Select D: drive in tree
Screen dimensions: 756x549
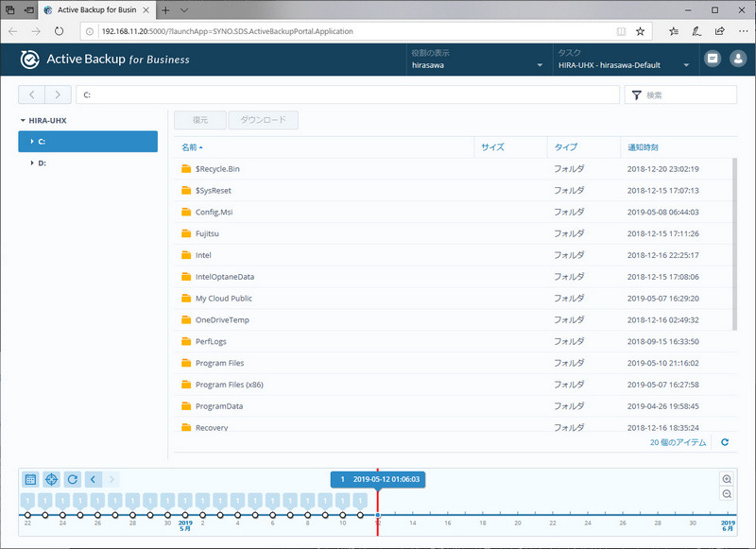(88, 163)
